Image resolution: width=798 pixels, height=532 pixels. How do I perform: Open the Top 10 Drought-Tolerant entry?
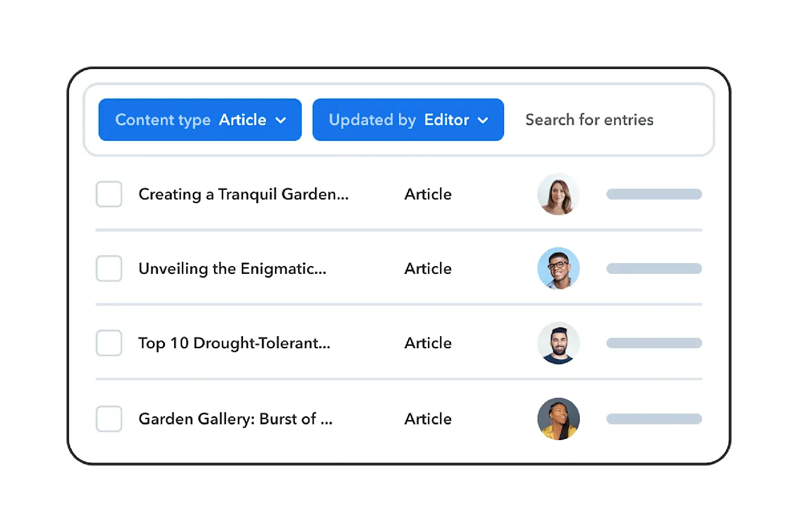234,343
